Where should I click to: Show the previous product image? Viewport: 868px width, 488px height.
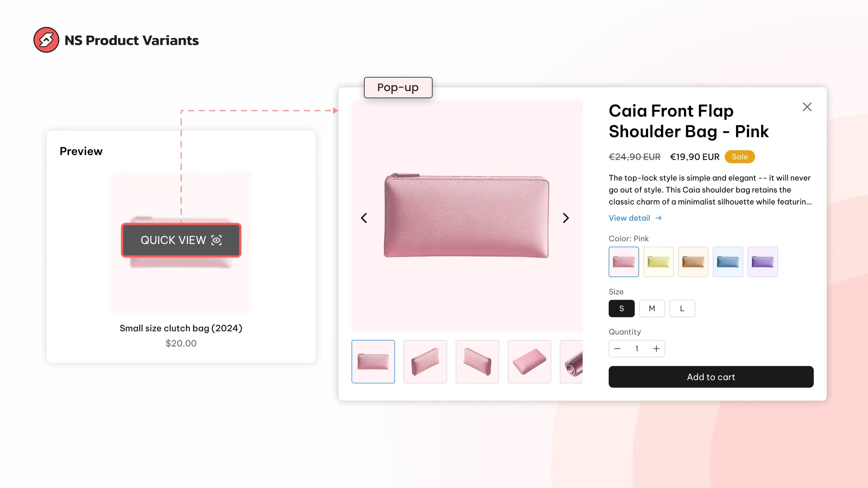(x=364, y=218)
